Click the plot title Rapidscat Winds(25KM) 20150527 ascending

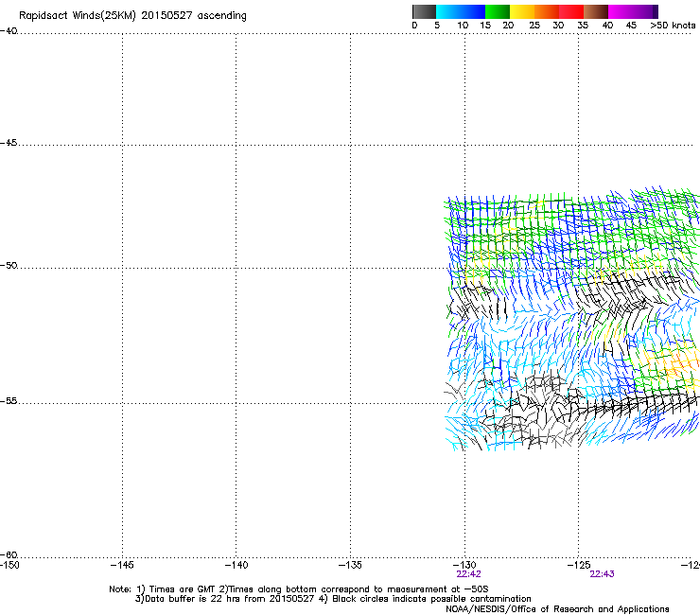(132, 16)
